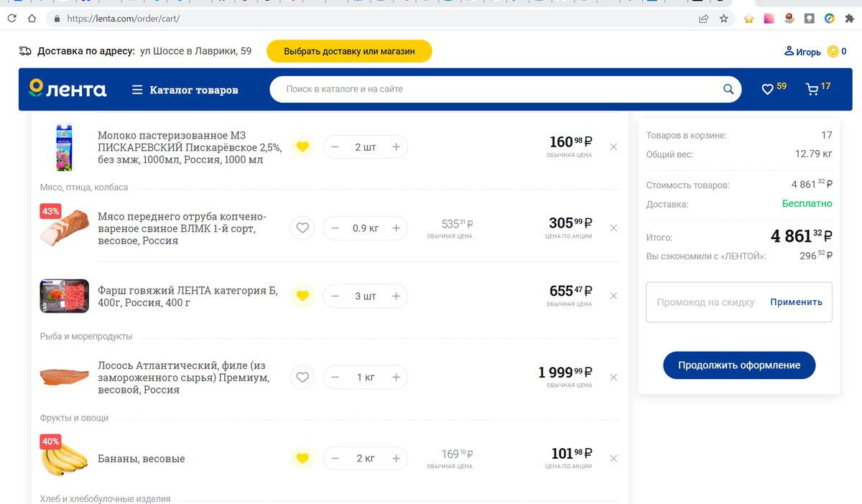Open Бананы, весовые product title
The height and width of the screenshot is (504, 862).
tap(142, 459)
